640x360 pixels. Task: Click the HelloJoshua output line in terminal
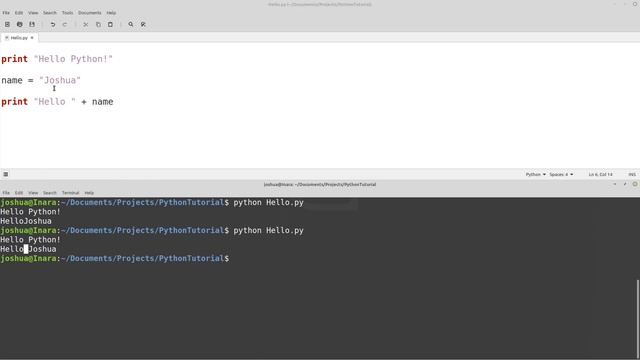[x=26, y=221]
